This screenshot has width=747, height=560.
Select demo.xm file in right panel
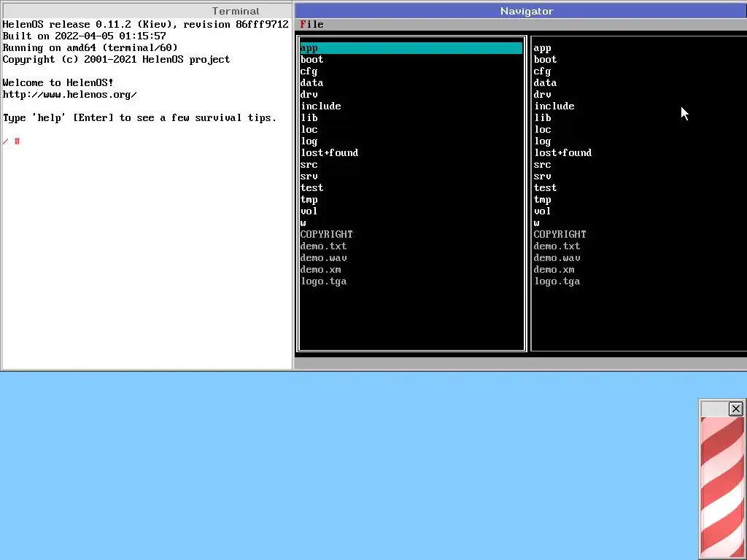pyautogui.click(x=554, y=270)
